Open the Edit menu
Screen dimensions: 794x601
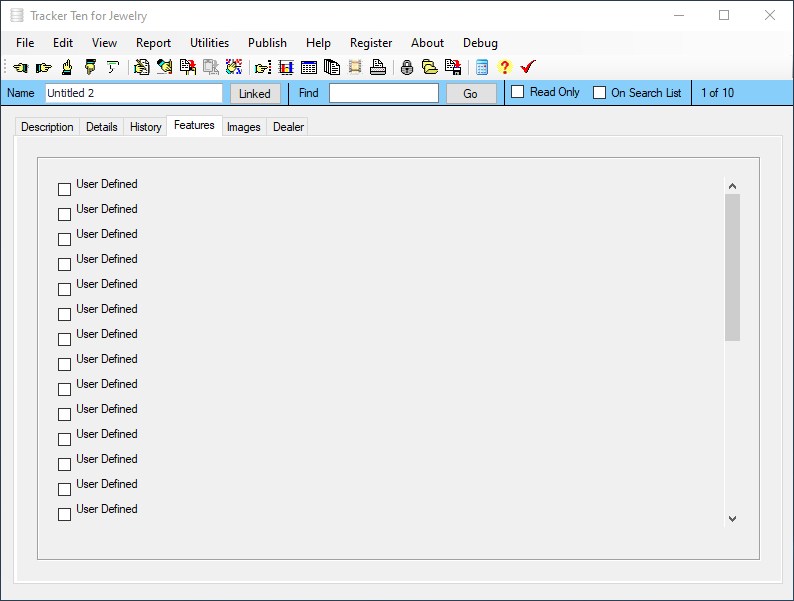point(63,43)
